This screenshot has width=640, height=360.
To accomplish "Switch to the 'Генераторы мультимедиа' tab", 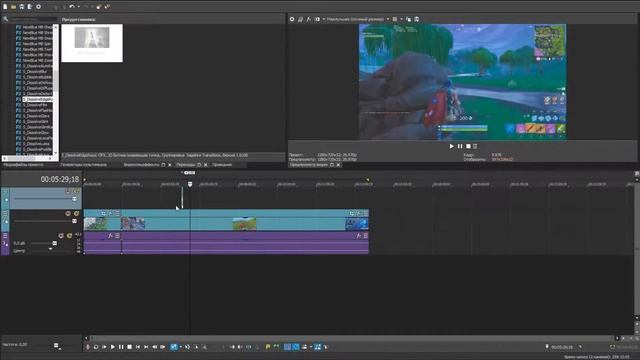I will pyautogui.click(x=84, y=165).
